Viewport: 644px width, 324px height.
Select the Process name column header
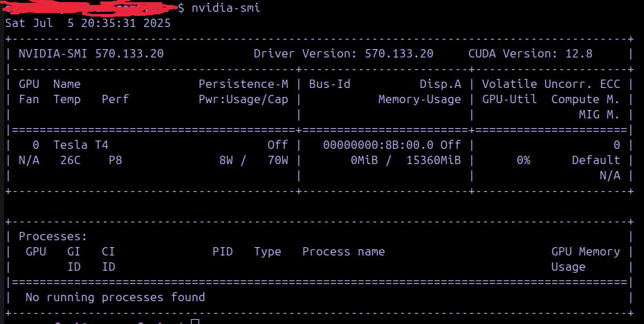click(343, 252)
